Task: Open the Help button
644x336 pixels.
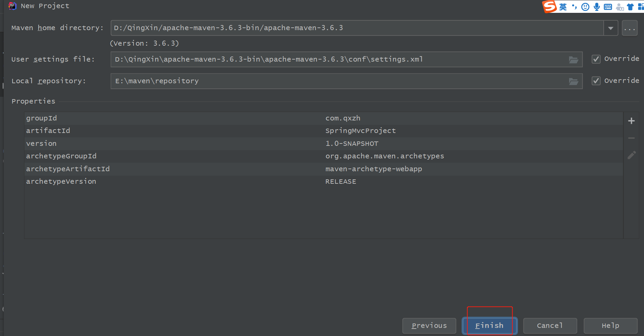Action: [610, 326]
